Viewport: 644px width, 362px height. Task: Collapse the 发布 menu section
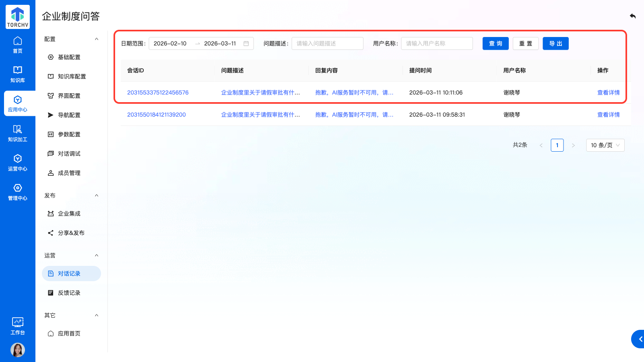coord(97,195)
